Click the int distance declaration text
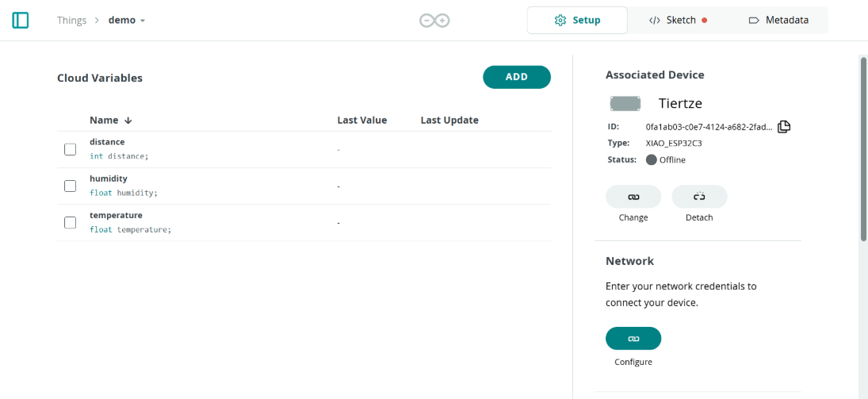Viewport: 868px width, 399px height. click(x=119, y=156)
